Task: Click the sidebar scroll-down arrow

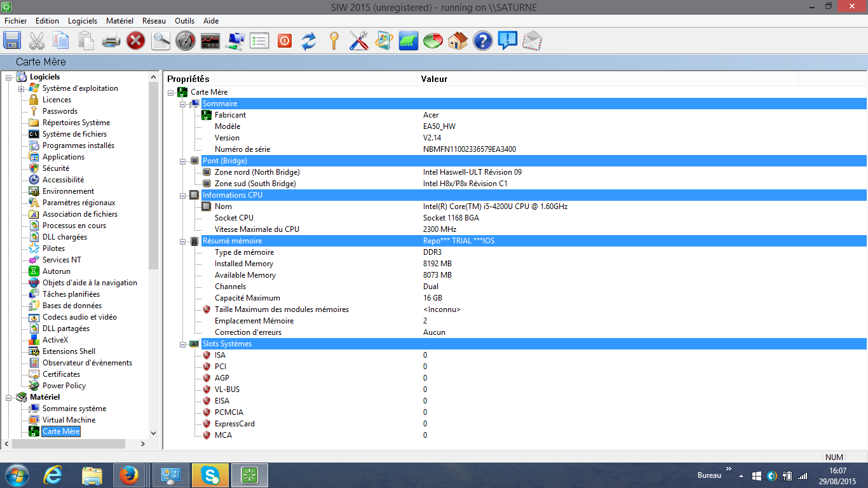Action: 153,433
